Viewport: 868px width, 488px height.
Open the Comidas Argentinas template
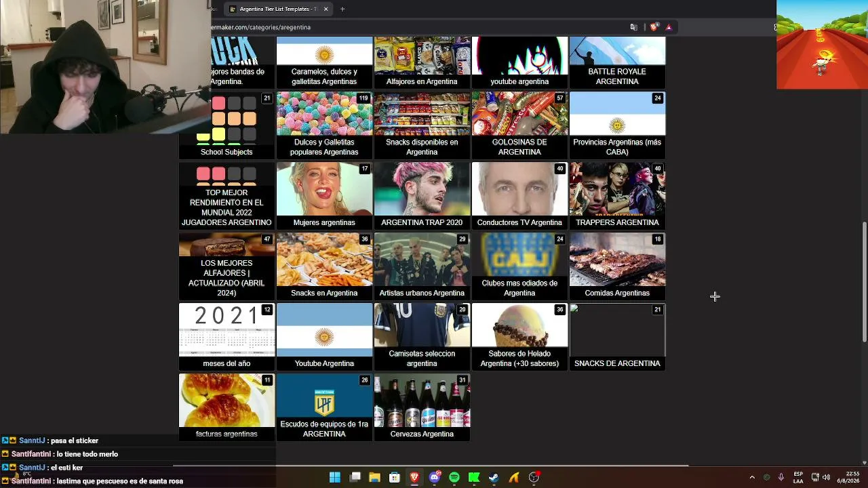pyautogui.click(x=617, y=266)
